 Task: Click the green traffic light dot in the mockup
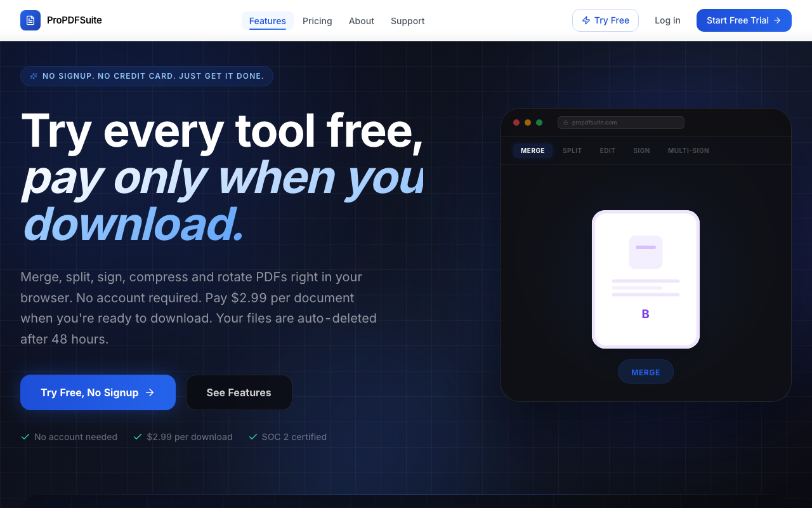point(539,123)
